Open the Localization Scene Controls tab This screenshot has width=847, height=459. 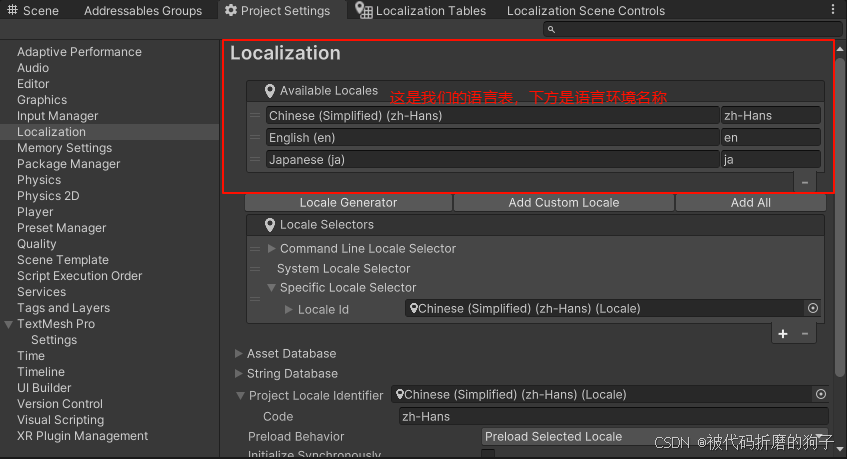(x=586, y=10)
